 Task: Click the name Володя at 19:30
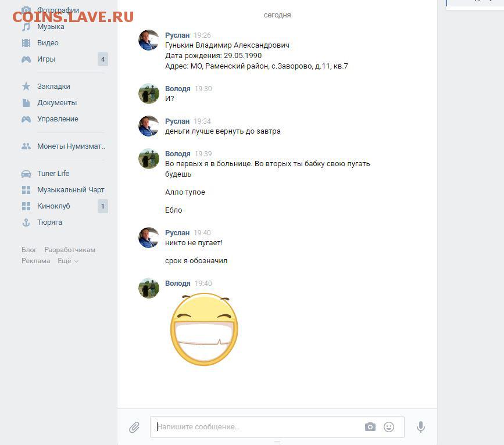178,89
